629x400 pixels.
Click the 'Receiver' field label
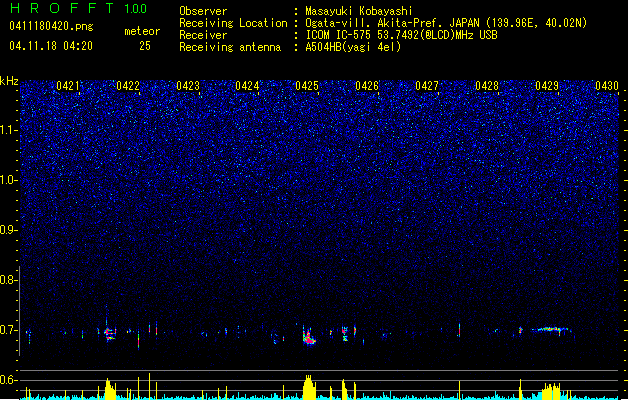[203, 35]
